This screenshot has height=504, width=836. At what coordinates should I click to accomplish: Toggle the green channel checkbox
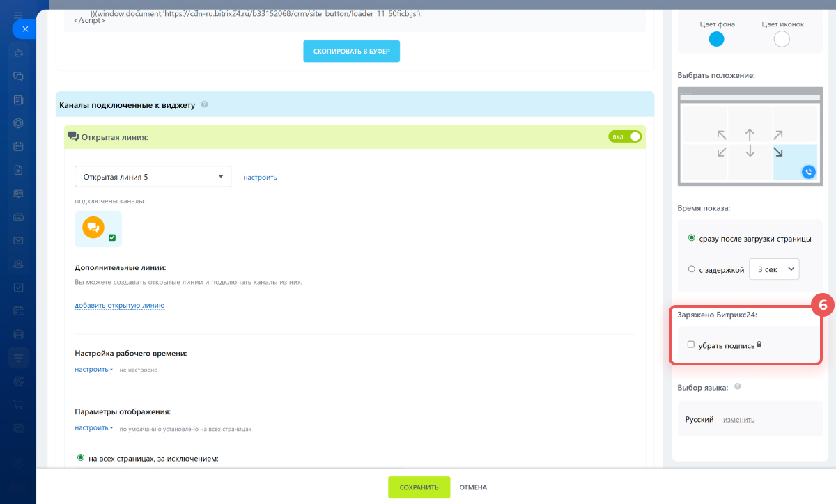[x=112, y=238]
